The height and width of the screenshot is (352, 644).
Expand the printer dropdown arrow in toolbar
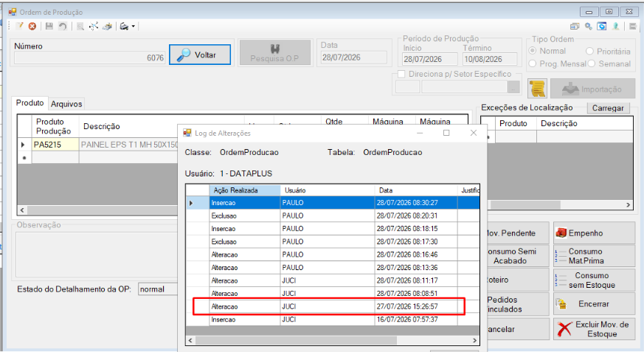pyautogui.click(x=133, y=27)
